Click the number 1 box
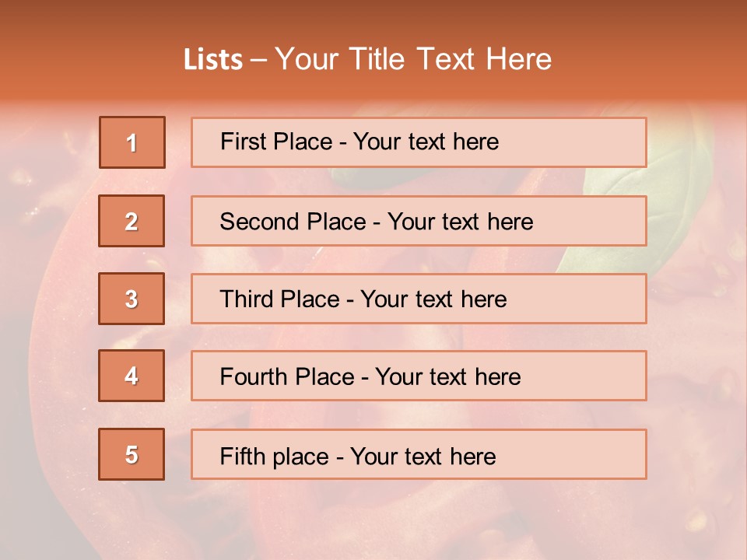747x560 pixels. pos(132,142)
